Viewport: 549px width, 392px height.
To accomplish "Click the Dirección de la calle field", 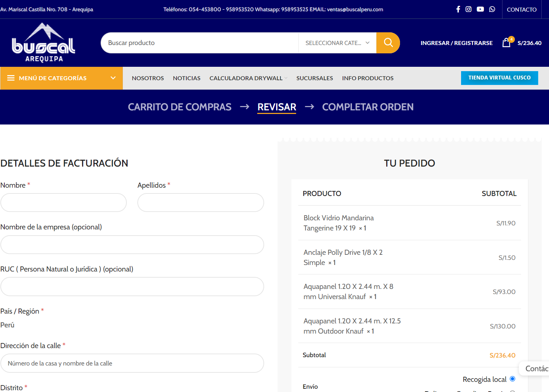I will [132, 363].
